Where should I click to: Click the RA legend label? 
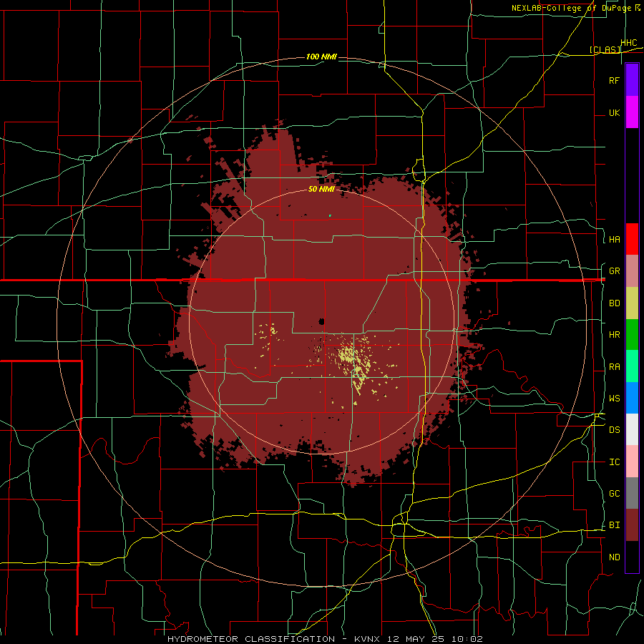click(614, 367)
